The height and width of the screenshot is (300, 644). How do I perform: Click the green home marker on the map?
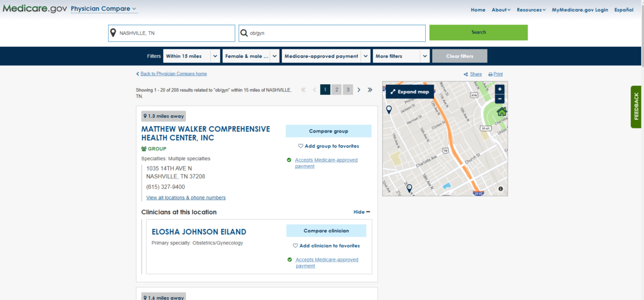click(502, 112)
